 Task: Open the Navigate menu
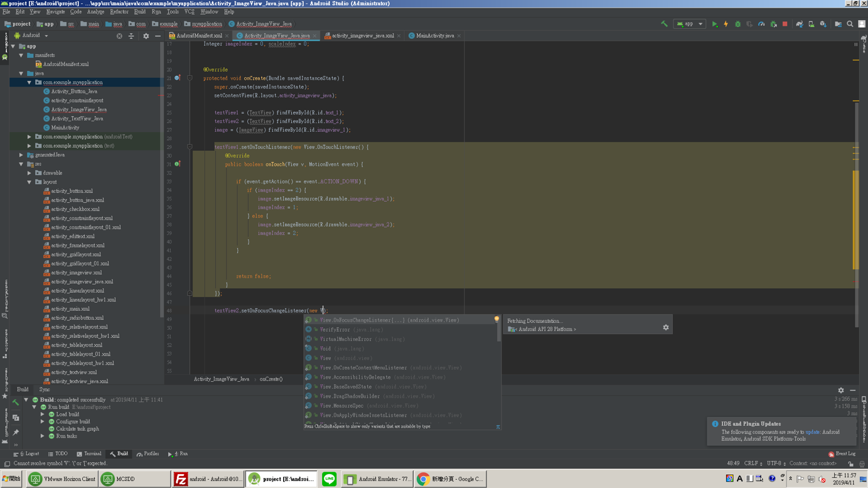click(55, 12)
